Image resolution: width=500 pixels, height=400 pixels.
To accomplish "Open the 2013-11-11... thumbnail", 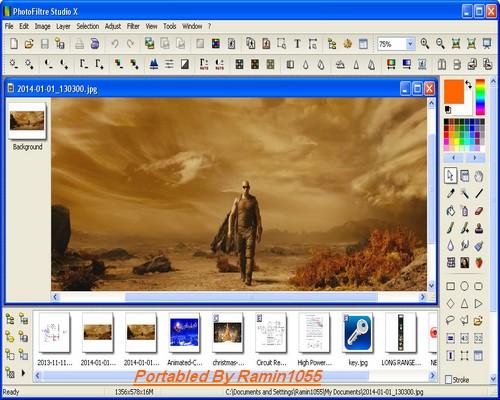I will 54,333.
